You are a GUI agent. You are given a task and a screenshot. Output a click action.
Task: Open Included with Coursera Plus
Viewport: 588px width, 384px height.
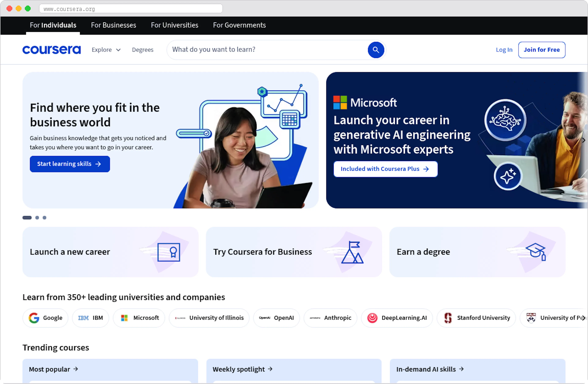pyautogui.click(x=385, y=169)
